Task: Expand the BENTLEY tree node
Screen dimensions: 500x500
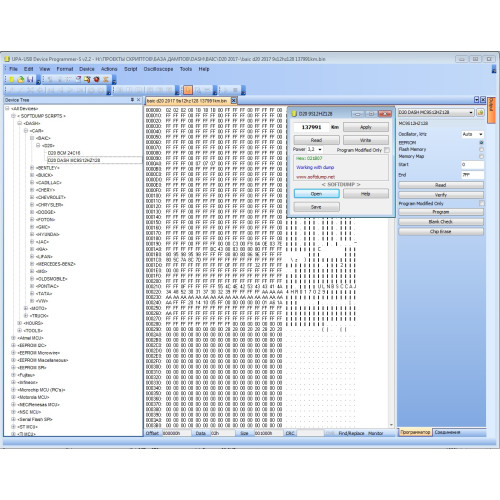Action: point(32,168)
